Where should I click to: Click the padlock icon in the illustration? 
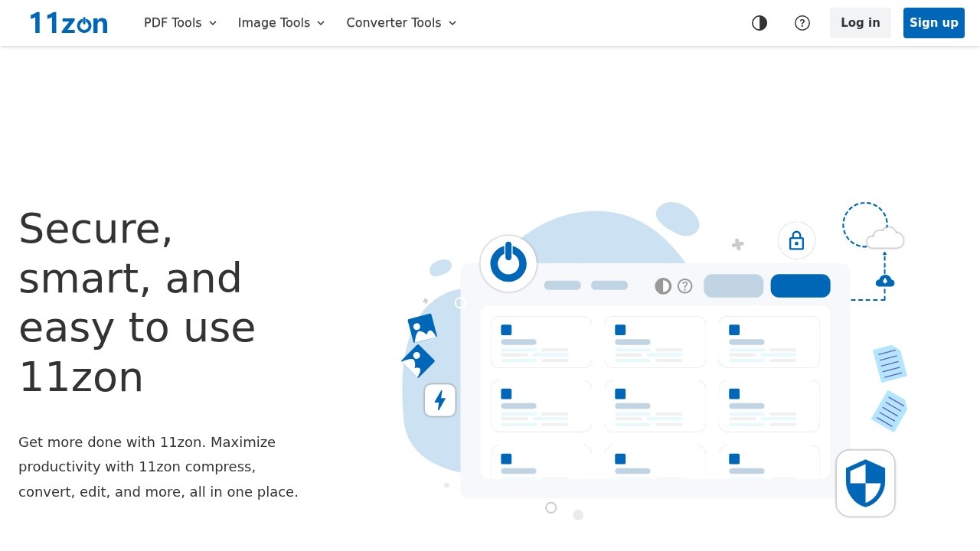click(x=796, y=241)
